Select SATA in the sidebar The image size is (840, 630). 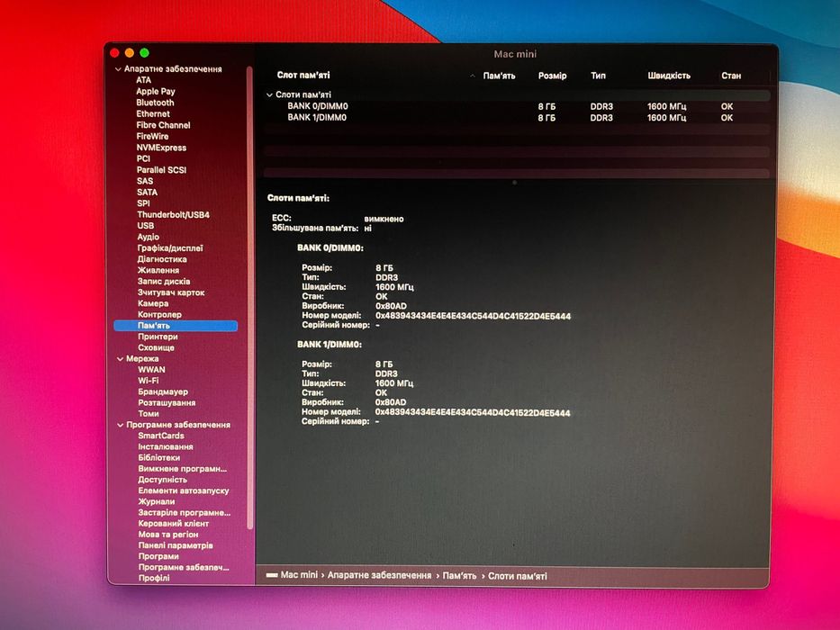click(147, 193)
